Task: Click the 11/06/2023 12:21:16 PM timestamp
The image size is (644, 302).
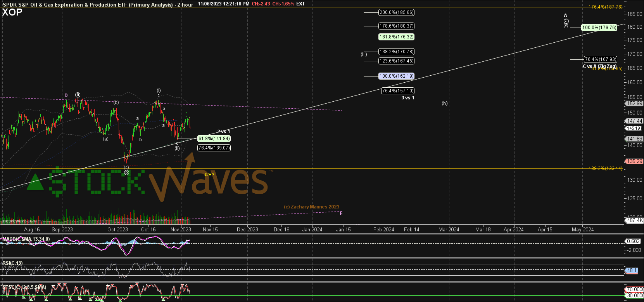Action: (x=224, y=4)
